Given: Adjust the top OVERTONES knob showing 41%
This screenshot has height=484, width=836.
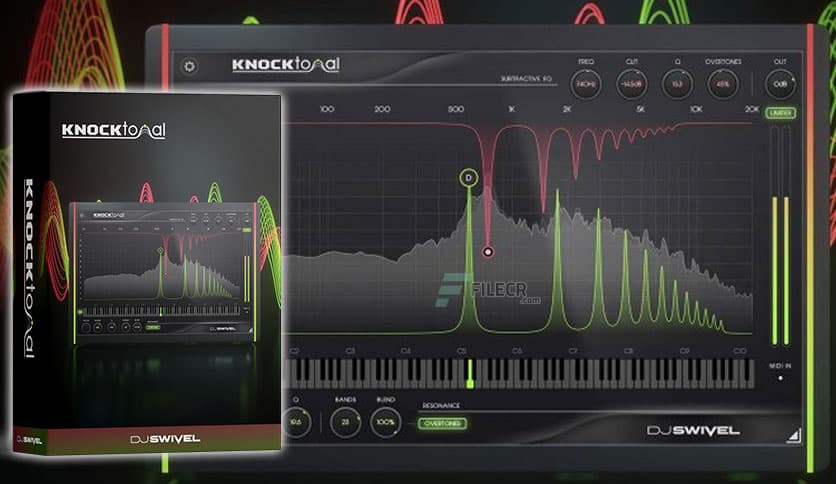Looking at the screenshot, I should click(723, 84).
